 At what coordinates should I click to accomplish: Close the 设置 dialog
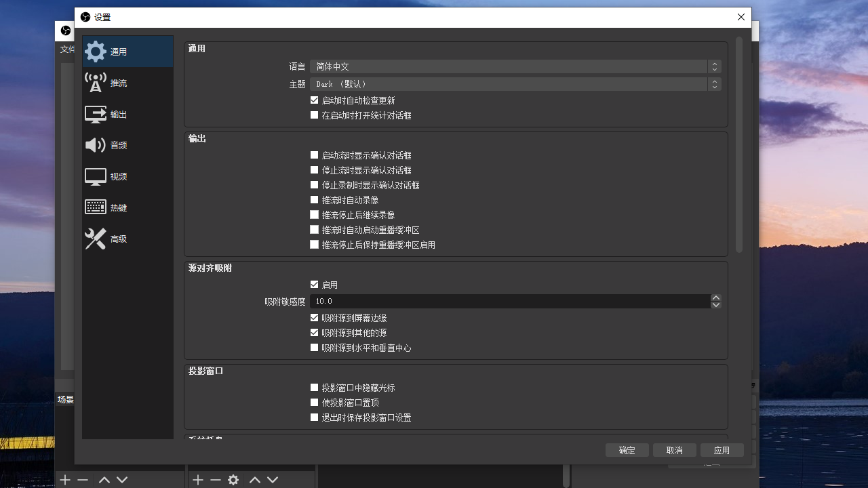pos(741,17)
